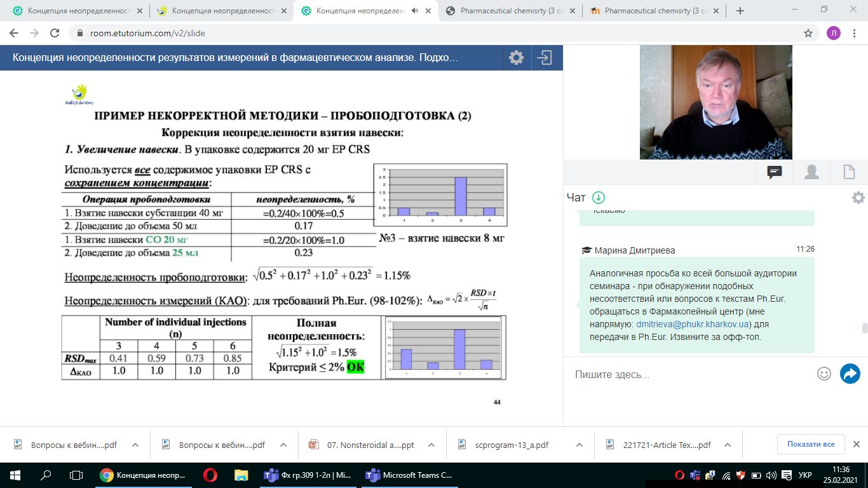
Task: Expand options for 07. Nonsteroidal ppt download
Action: coord(431,445)
